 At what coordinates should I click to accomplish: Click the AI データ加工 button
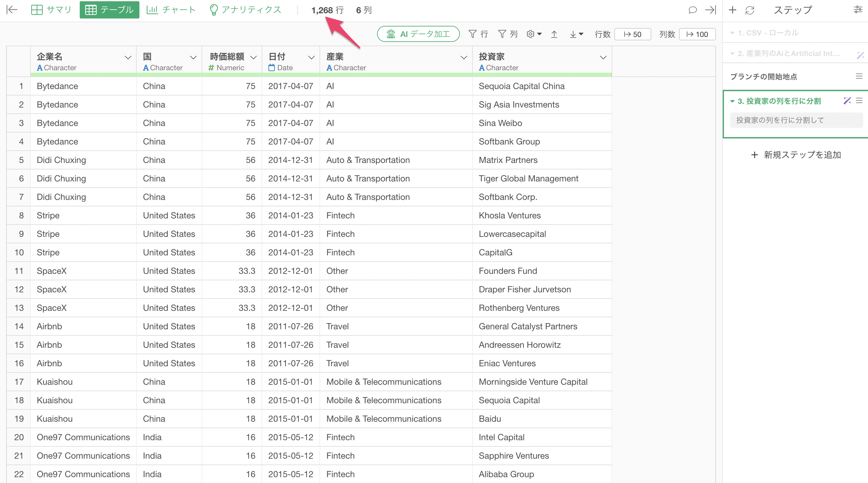pyautogui.click(x=418, y=34)
